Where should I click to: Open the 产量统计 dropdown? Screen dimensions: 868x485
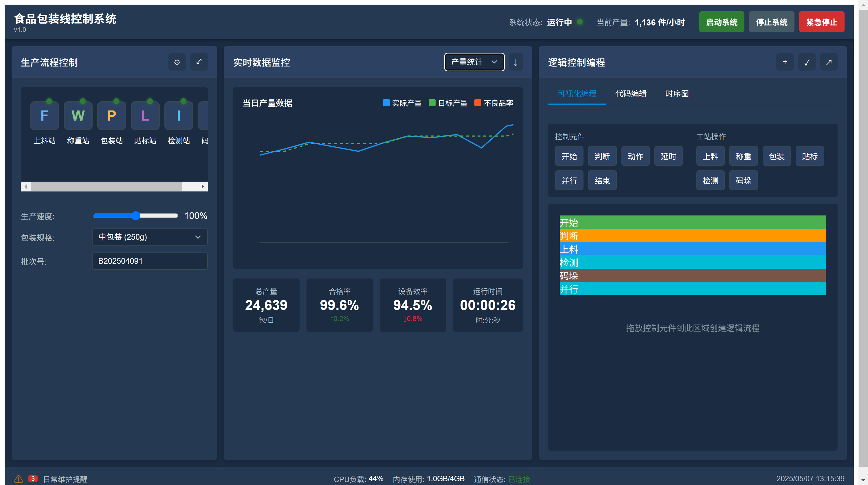pyautogui.click(x=474, y=62)
